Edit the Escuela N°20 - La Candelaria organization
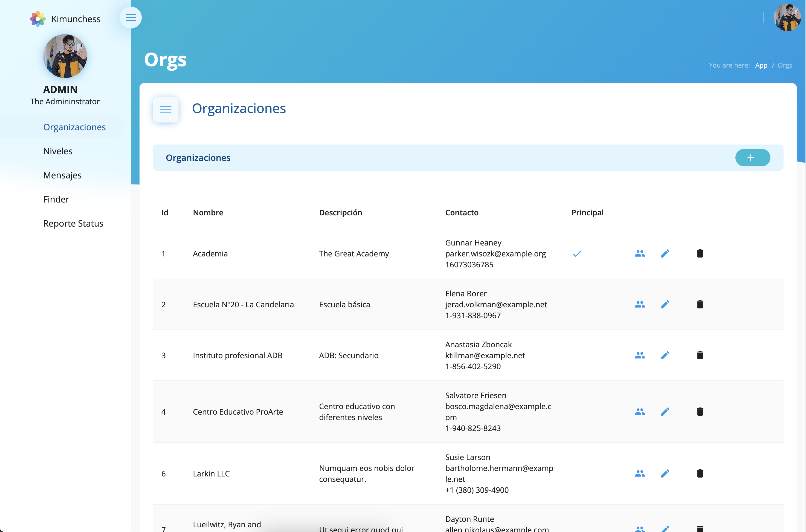 665,304
